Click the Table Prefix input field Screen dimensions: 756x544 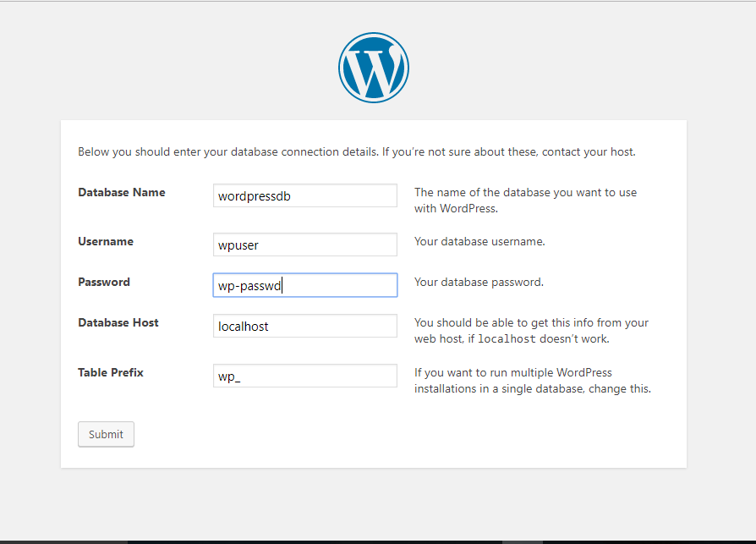tap(305, 376)
